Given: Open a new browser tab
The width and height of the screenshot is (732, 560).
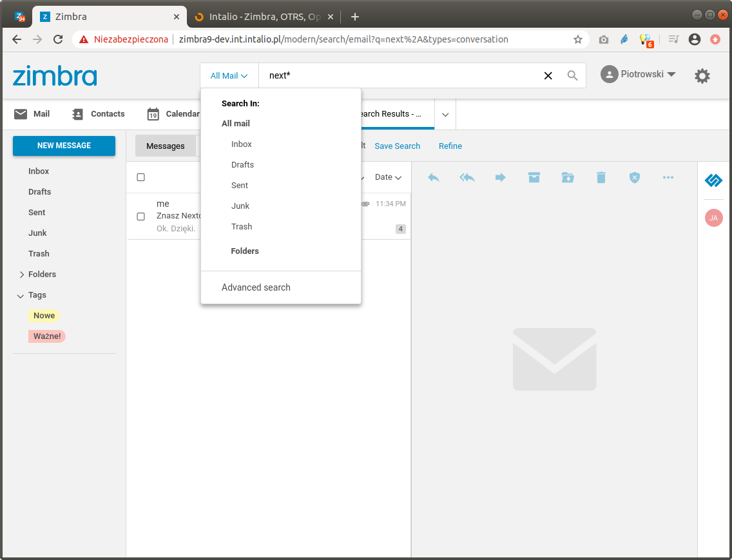Looking at the screenshot, I should (355, 17).
